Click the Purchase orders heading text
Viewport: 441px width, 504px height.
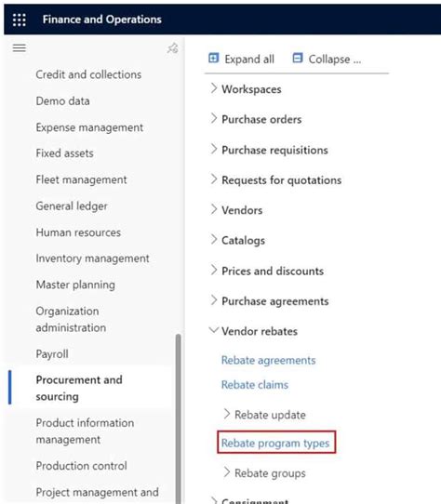261,120
